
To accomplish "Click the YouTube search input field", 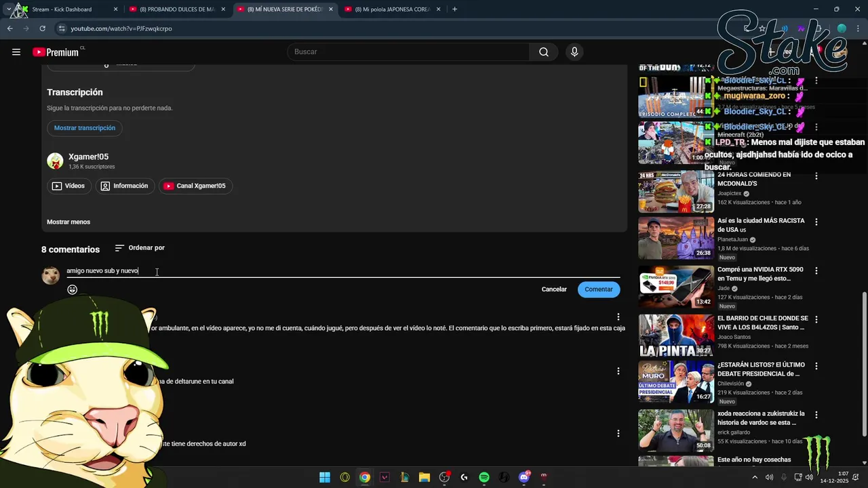I will (408, 52).
